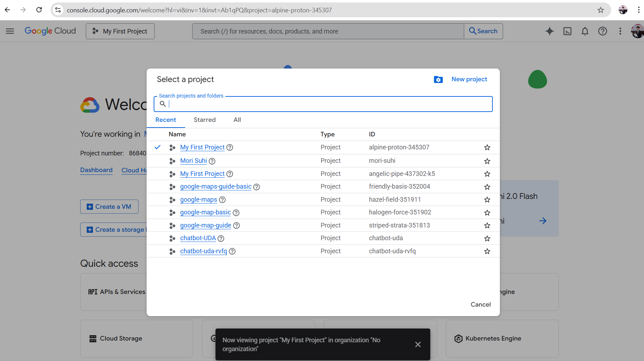Open help icon next to google-maps project
The height and width of the screenshot is (361, 644).
point(222,200)
